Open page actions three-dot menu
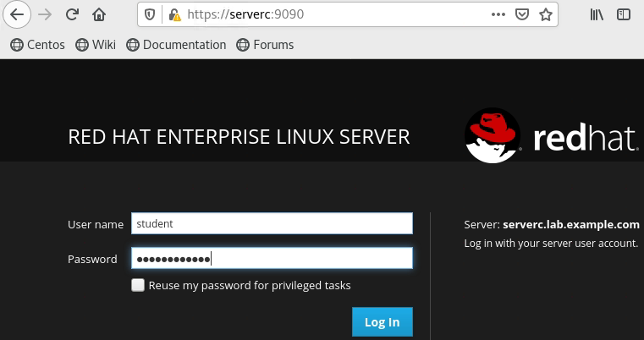 499,14
